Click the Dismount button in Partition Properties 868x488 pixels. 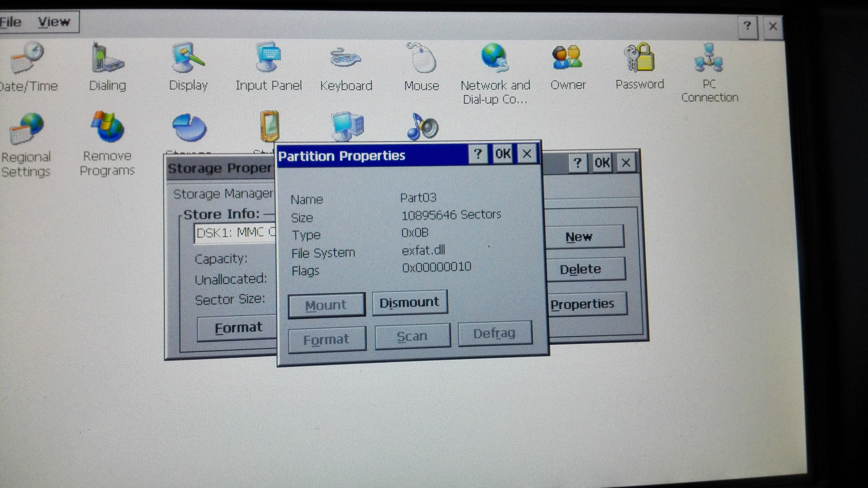click(x=410, y=302)
